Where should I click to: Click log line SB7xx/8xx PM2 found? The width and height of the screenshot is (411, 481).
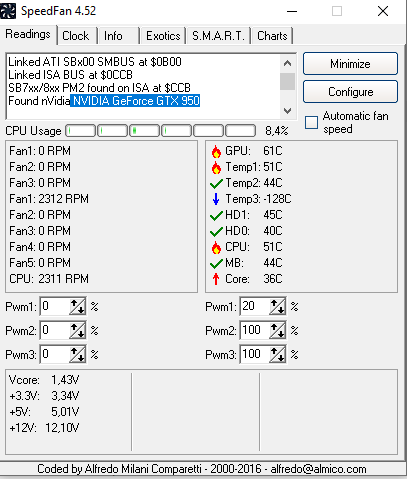[99, 88]
